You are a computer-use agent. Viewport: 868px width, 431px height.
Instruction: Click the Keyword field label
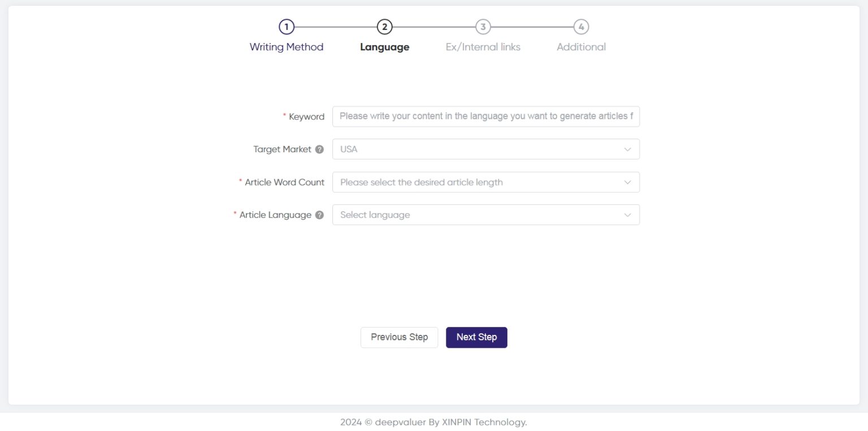pyautogui.click(x=306, y=117)
